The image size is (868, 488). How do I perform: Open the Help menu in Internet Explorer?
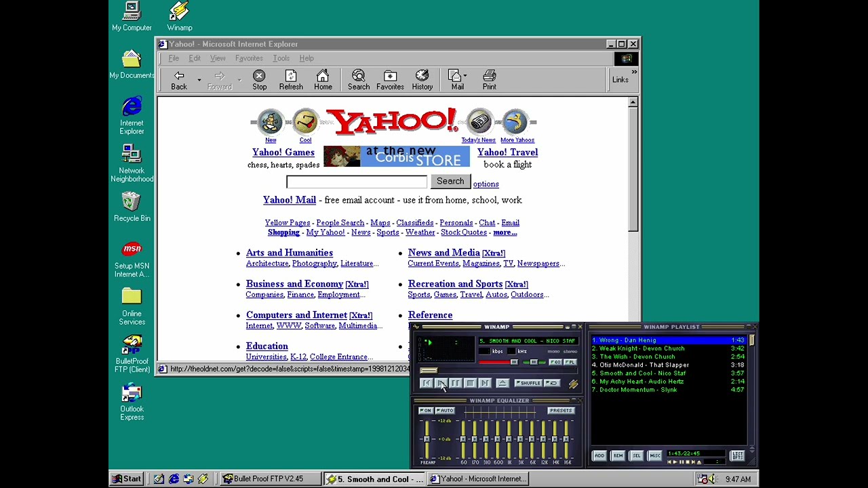pyautogui.click(x=307, y=58)
